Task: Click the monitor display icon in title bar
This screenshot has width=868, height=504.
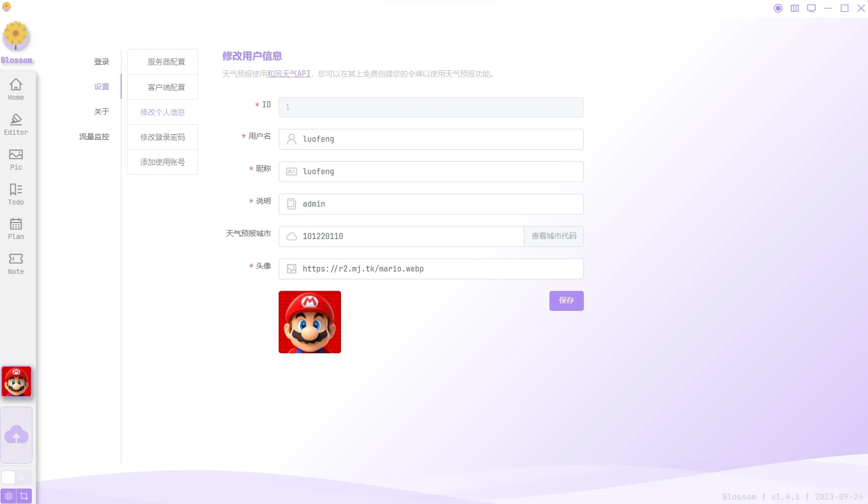Action: (812, 8)
